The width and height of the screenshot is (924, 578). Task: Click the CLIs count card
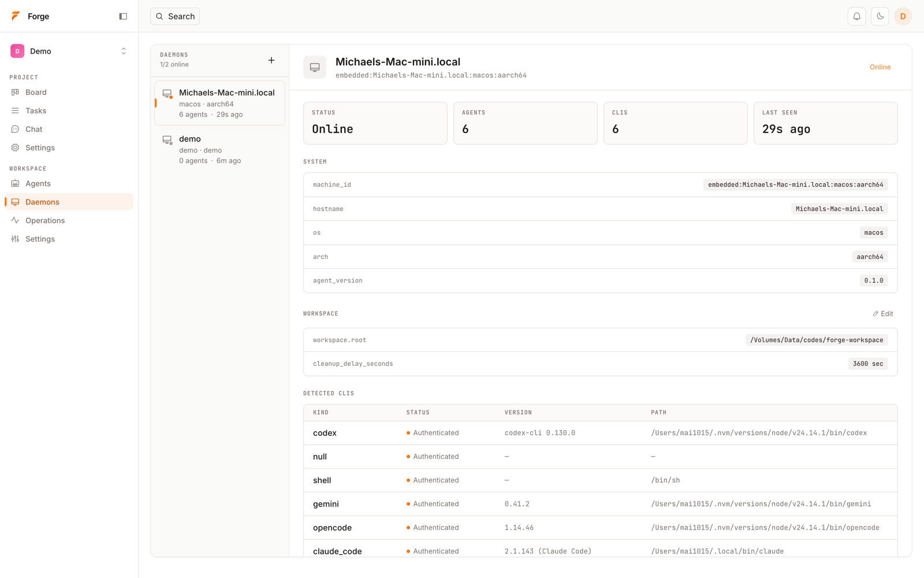tap(676, 123)
